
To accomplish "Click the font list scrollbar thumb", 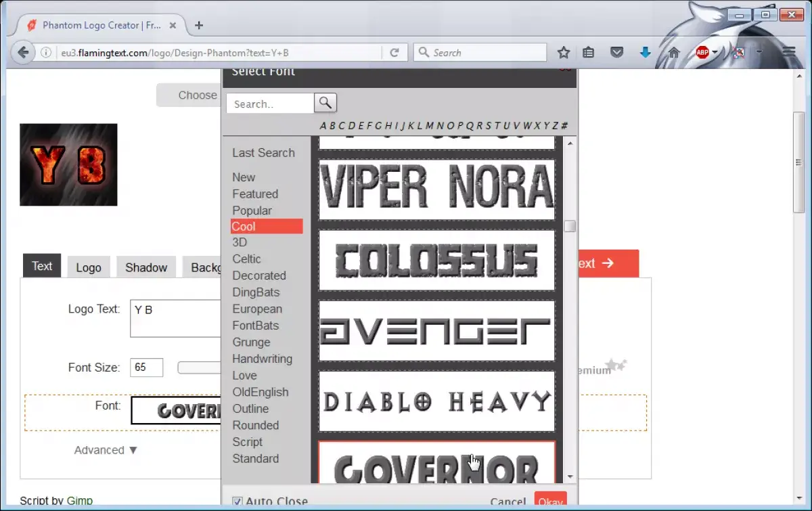I will tap(570, 226).
